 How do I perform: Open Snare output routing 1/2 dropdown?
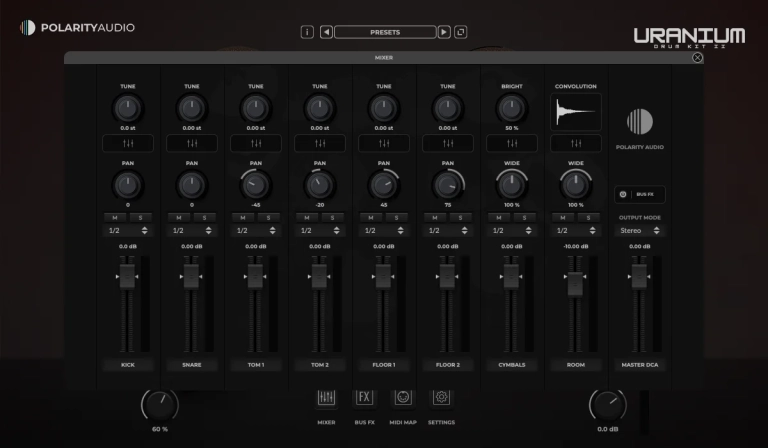(192, 231)
